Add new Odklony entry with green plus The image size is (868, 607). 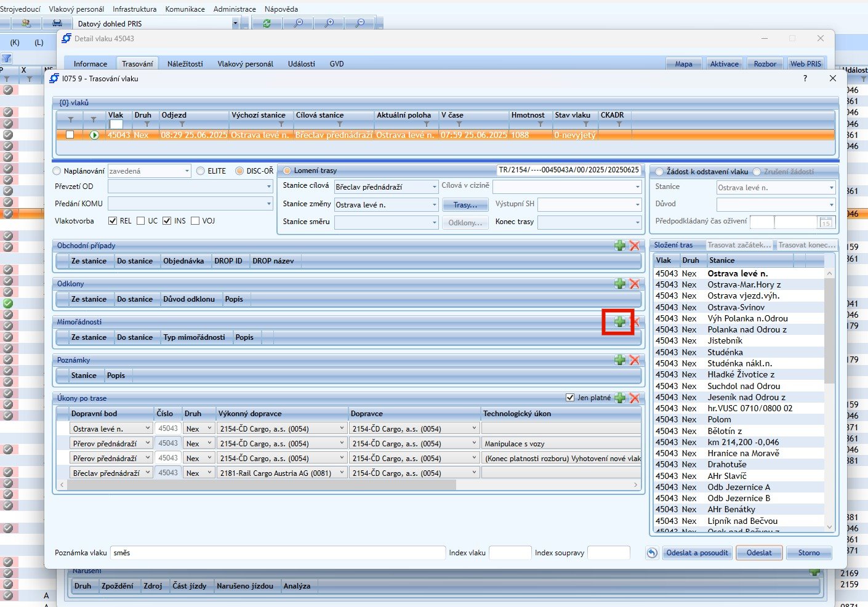click(x=619, y=284)
